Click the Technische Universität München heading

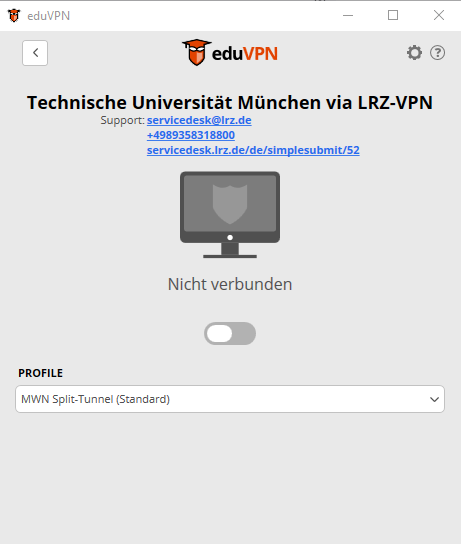tap(230, 102)
